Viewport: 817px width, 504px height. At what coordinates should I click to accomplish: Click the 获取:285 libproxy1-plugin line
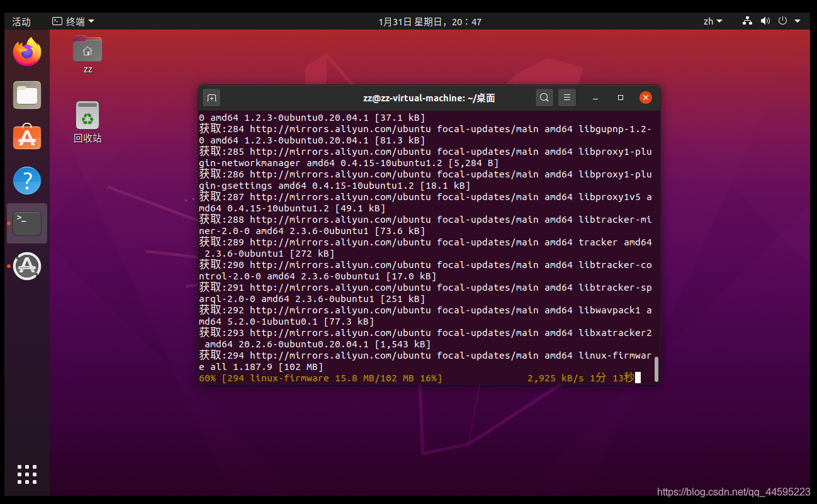pos(425,157)
